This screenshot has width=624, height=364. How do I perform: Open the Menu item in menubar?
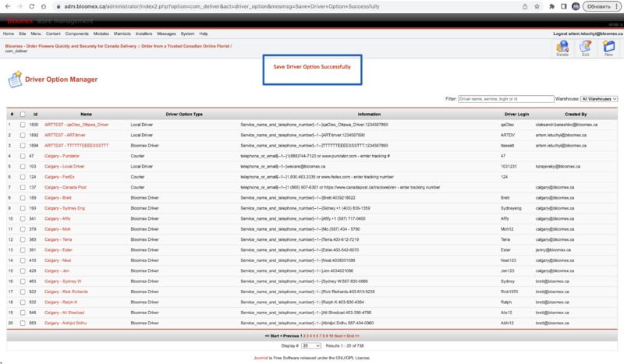pyautogui.click(x=36, y=34)
